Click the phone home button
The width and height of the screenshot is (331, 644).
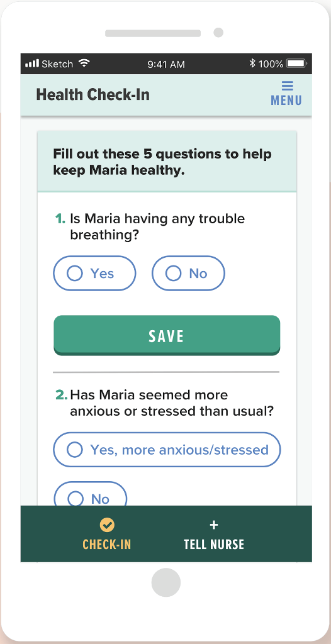(x=165, y=582)
